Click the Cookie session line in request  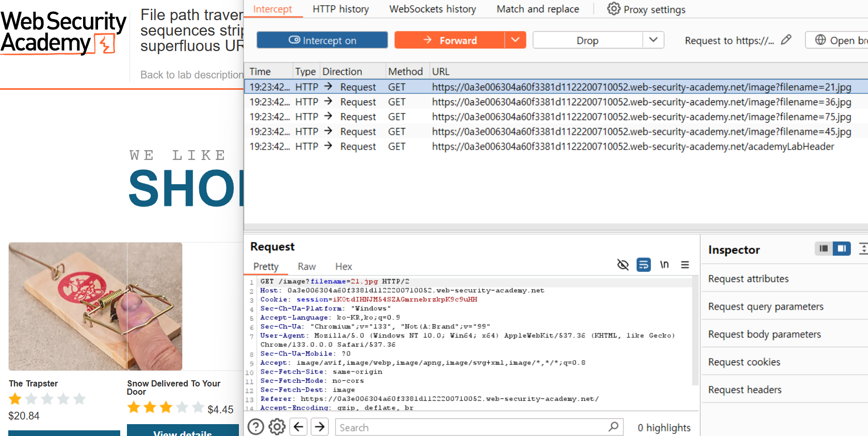[368, 299]
